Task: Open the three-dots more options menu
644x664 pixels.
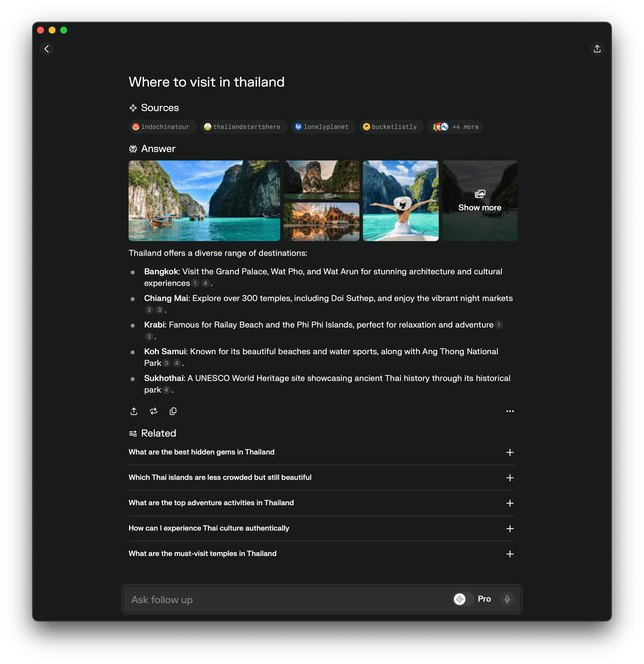Action: point(510,411)
